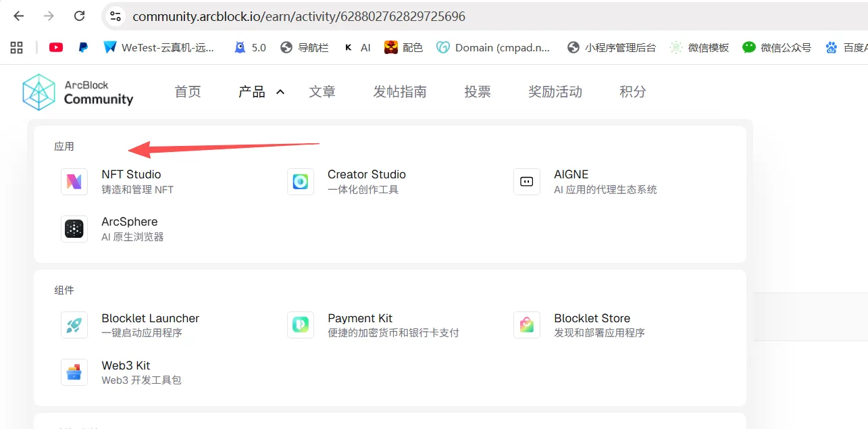This screenshot has height=429, width=868.
Task: Open the 微信公众号 bookmark
Action: pyautogui.click(x=776, y=47)
